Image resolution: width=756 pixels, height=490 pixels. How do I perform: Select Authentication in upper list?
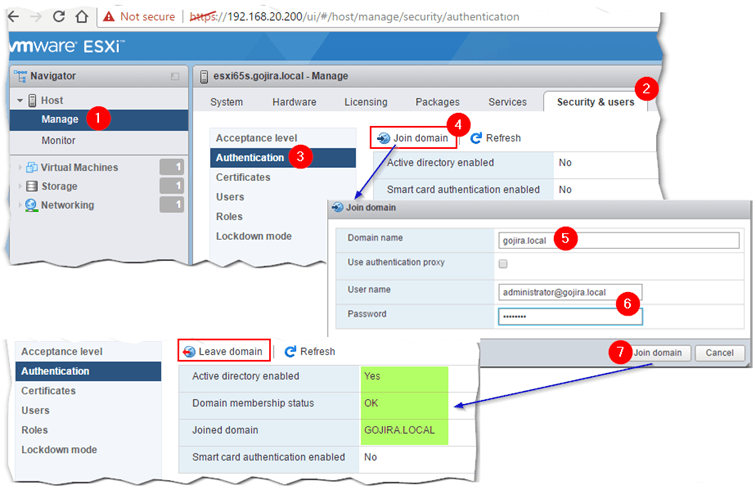[x=283, y=158]
